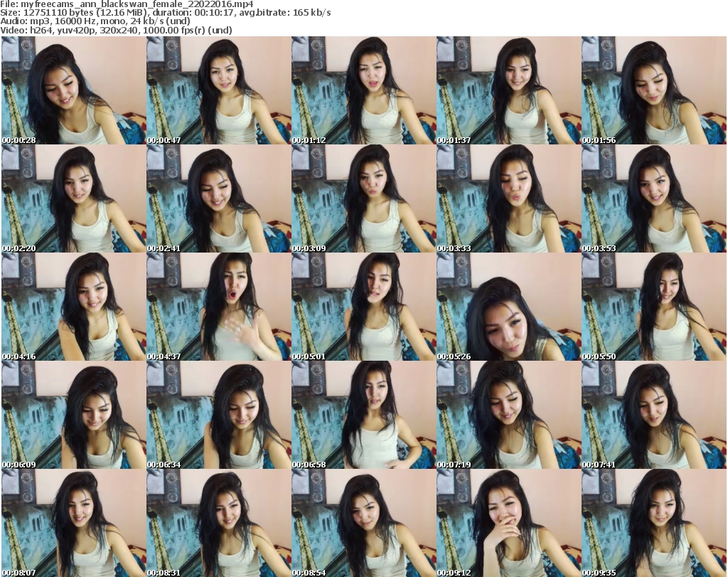The width and height of the screenshot is (728, 577).
Task: Click the thumbnail stamped 00:08:54
Action: (363, 523)
